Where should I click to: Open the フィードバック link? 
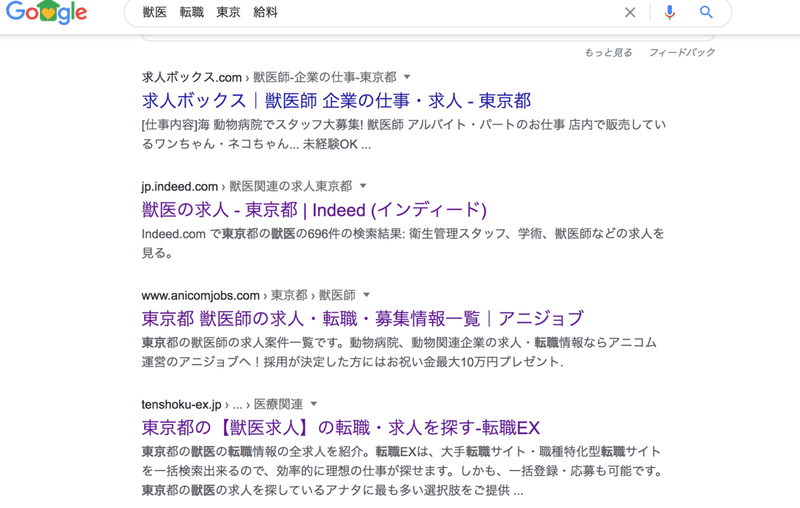click(x=682, y=53)
